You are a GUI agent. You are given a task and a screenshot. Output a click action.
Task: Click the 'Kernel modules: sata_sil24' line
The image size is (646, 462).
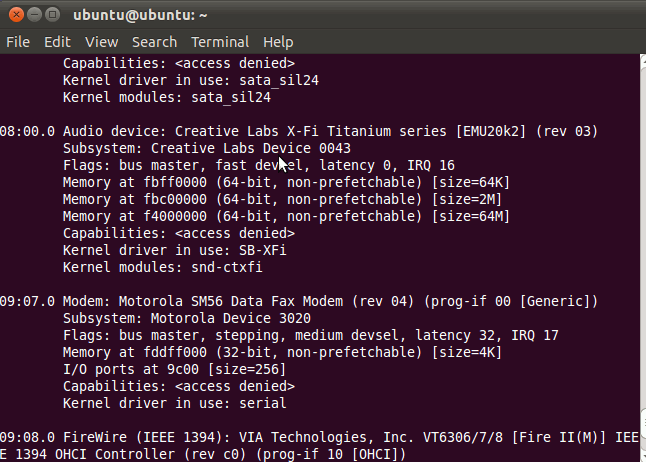pos(167,97)
